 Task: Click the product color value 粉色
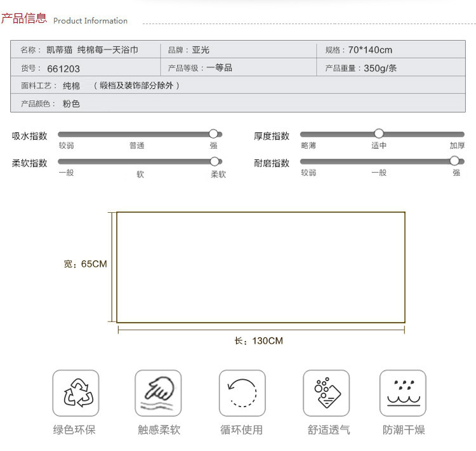tap(71, 104)
